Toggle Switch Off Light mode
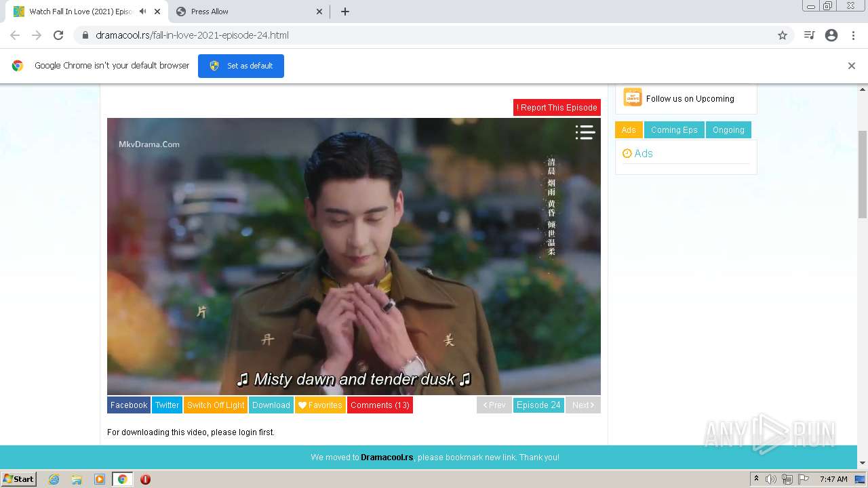This screenshot has width=868, height=488. [x=216, y=405]
